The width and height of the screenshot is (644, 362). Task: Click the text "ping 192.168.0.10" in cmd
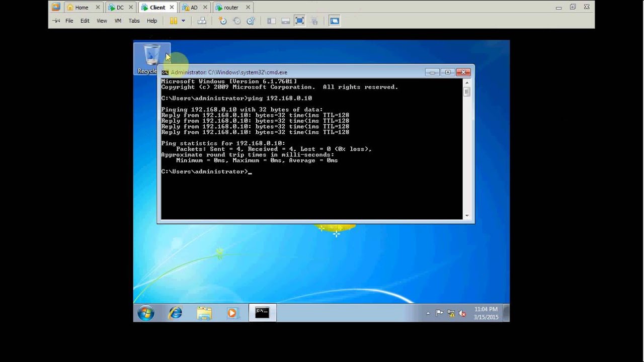click(280, 98)
